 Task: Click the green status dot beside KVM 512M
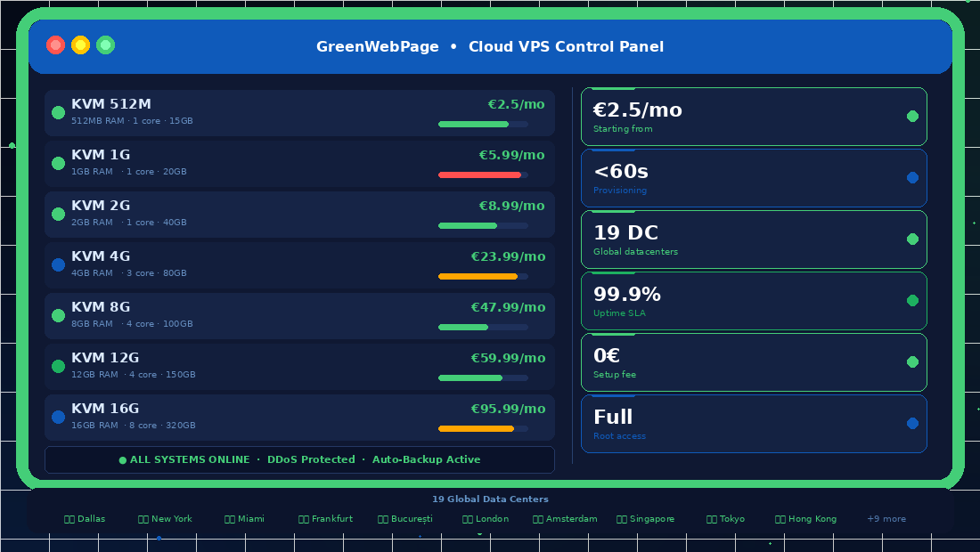[58, 112]
